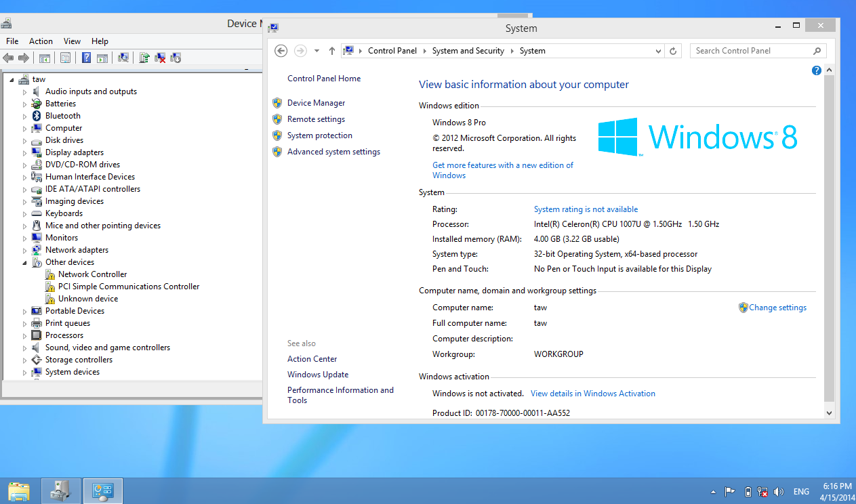The image size is (856, 504).
Task: Click Change settings link for computer name
Action: click(777, 308)
